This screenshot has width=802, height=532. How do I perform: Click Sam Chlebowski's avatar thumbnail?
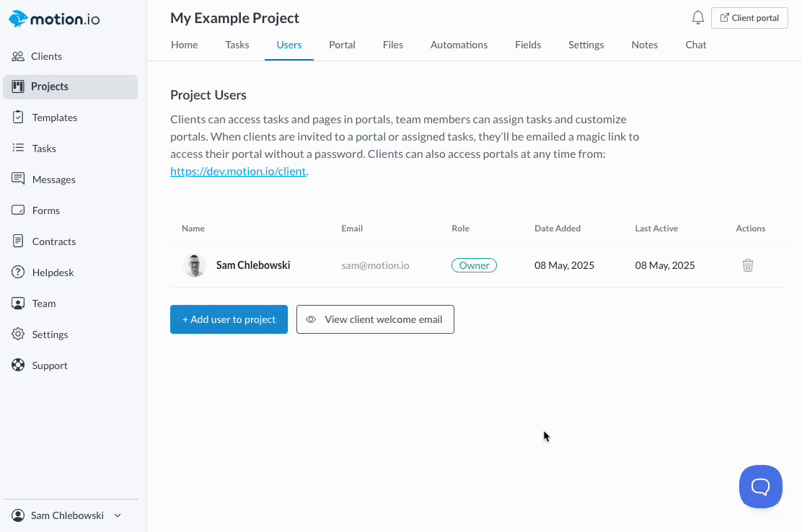pos(195,265)
